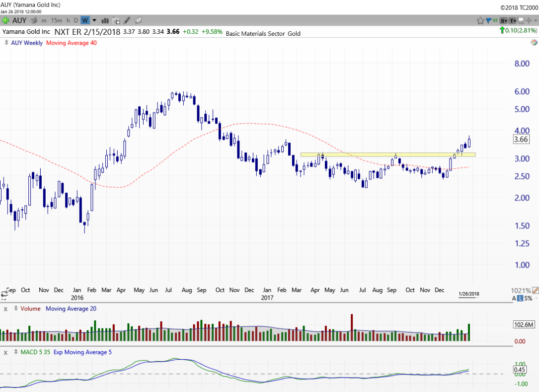The height and width of the screenshot is (392, 539).
Task: Click the MACD 5 35 indicator label
Action: click(x=37, y=352)
